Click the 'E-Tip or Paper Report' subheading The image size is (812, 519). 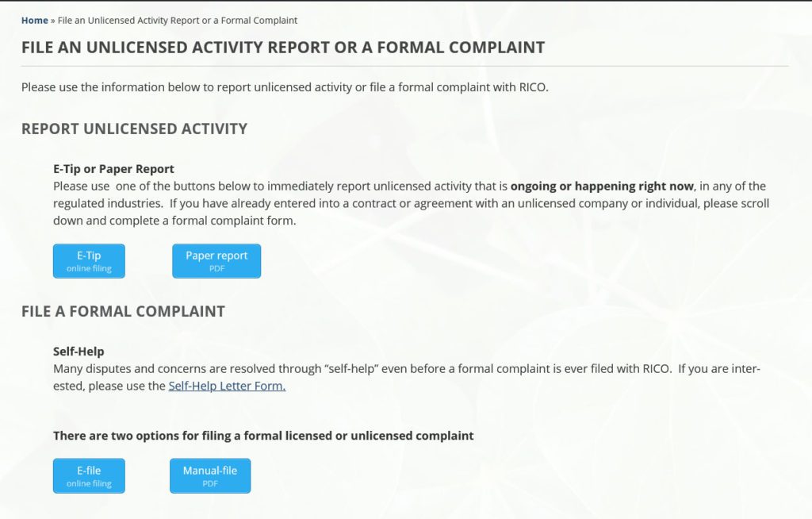coord(113,169)
